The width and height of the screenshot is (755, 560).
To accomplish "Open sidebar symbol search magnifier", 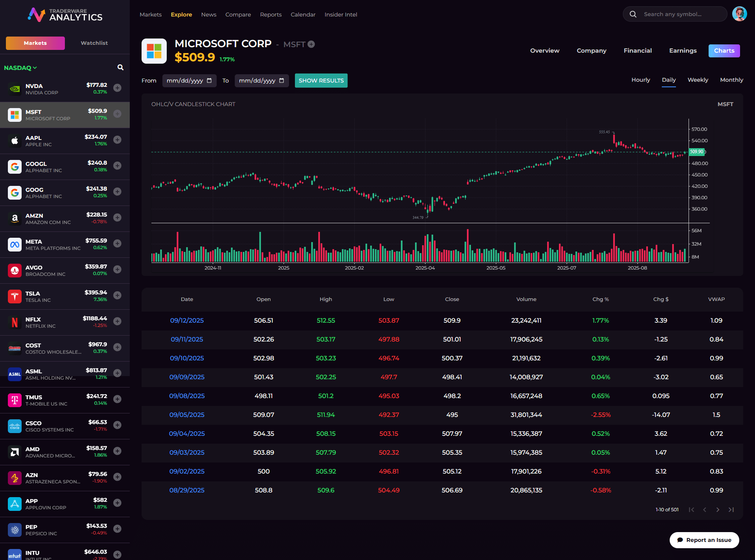I will (120, 68).
